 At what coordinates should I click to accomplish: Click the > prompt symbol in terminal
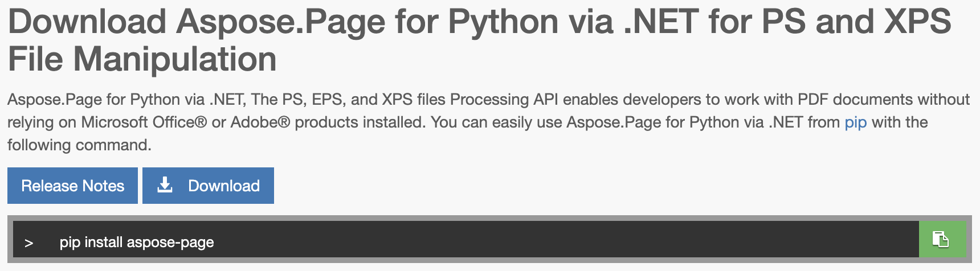29,243
